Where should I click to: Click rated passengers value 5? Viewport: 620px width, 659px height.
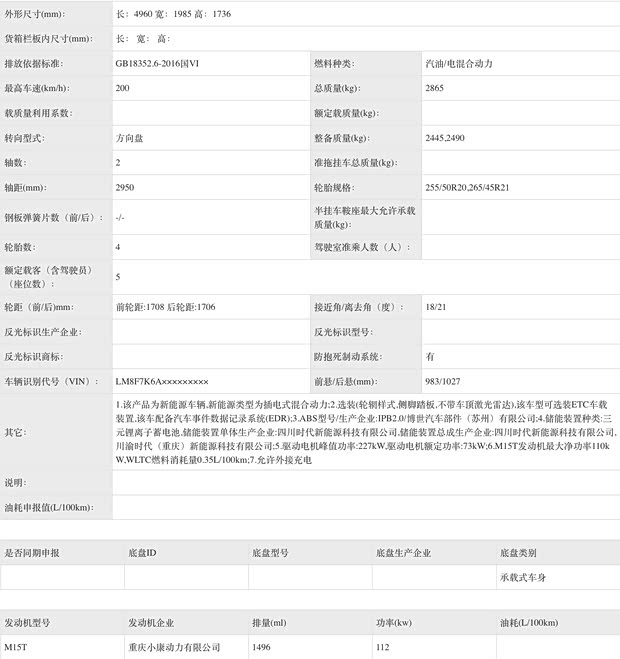tap(118, 277)
